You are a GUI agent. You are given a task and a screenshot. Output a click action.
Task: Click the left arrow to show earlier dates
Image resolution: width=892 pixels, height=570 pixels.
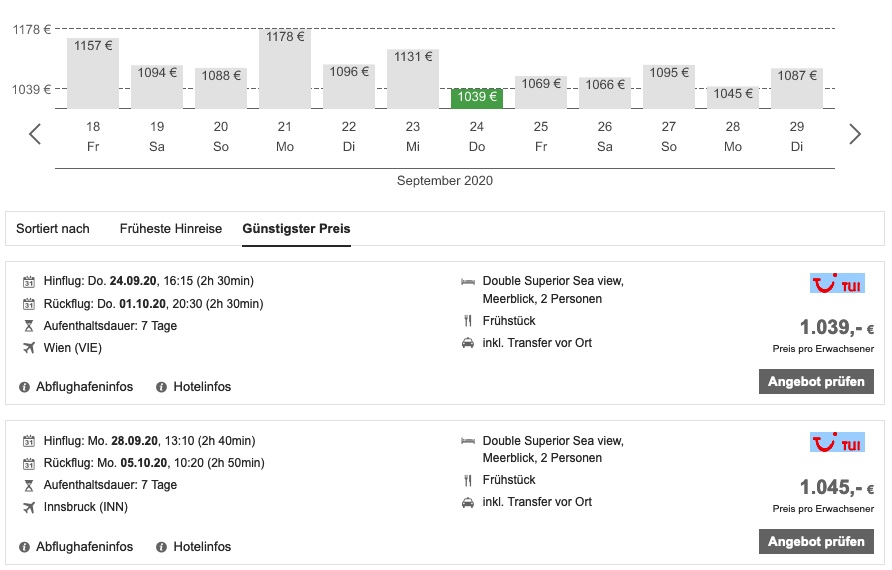click(35, 134)
